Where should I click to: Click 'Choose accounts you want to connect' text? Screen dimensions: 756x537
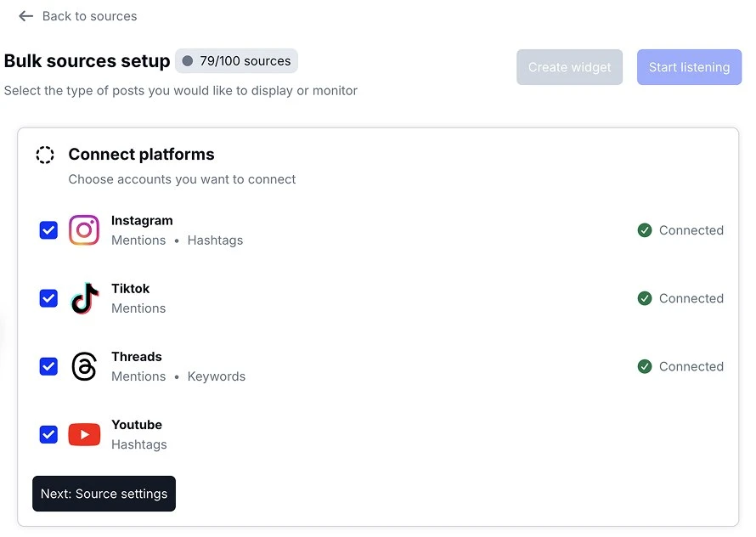(x=182, y=179)
